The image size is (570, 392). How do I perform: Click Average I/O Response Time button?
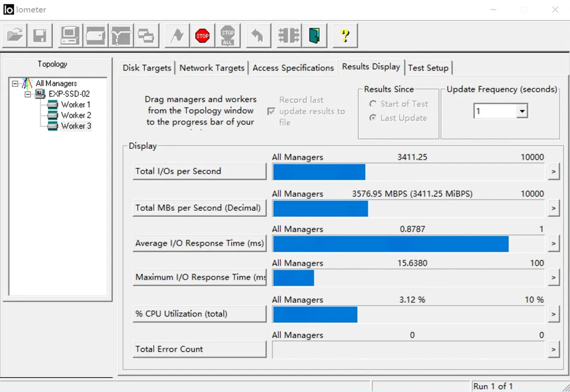point(199,243)
